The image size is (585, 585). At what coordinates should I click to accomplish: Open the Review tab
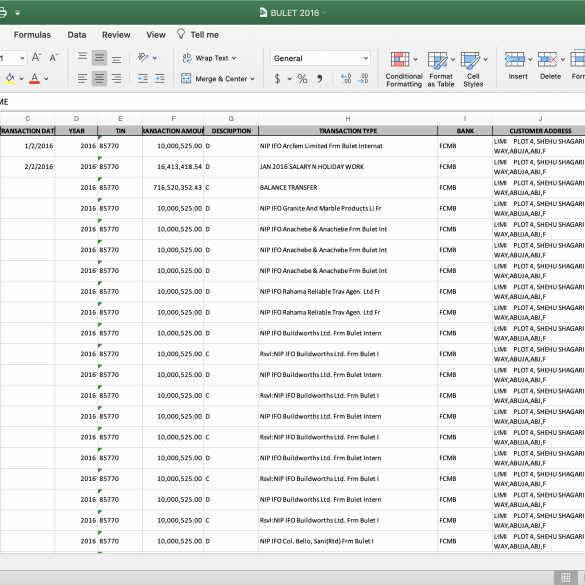pos(116,35)
